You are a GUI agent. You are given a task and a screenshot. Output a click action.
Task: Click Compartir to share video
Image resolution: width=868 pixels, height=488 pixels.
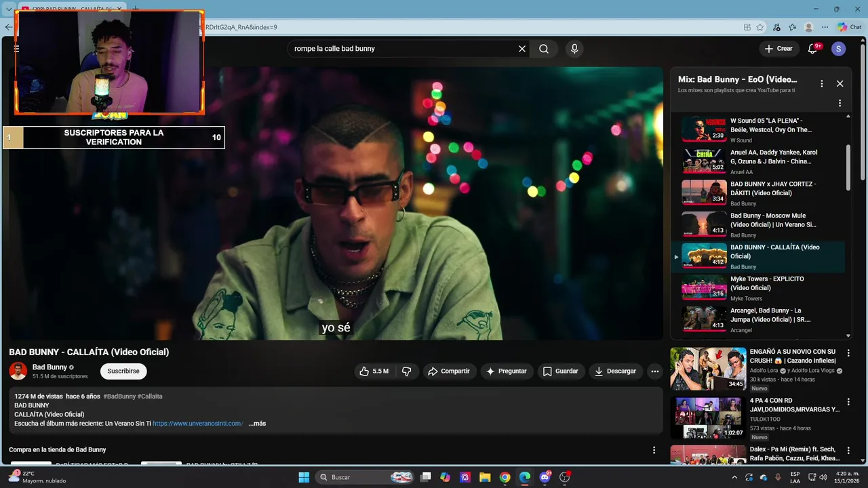[x=449, y=371]
